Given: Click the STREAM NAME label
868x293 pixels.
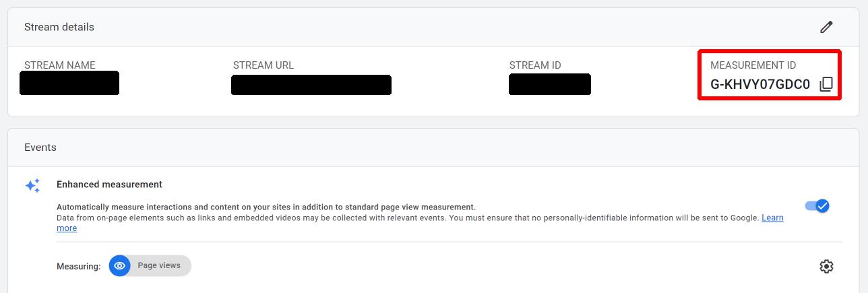Looking at the screenshot, I should 60,65.
